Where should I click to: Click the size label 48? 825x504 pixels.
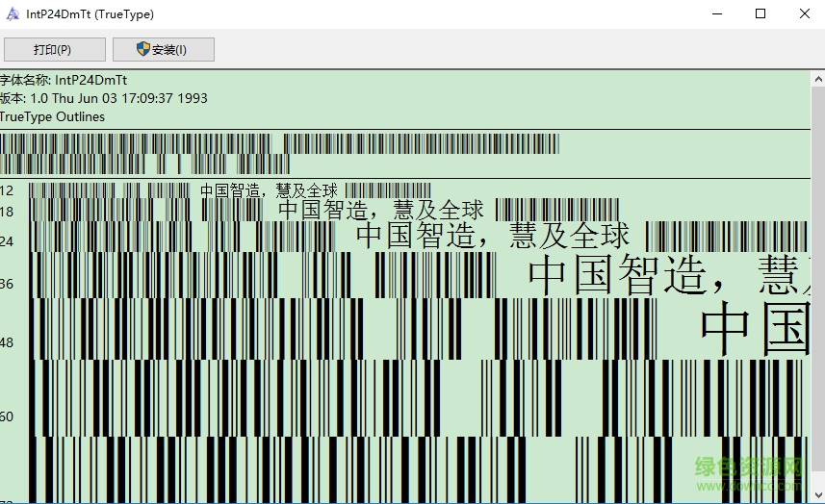[x=7, y=342]
